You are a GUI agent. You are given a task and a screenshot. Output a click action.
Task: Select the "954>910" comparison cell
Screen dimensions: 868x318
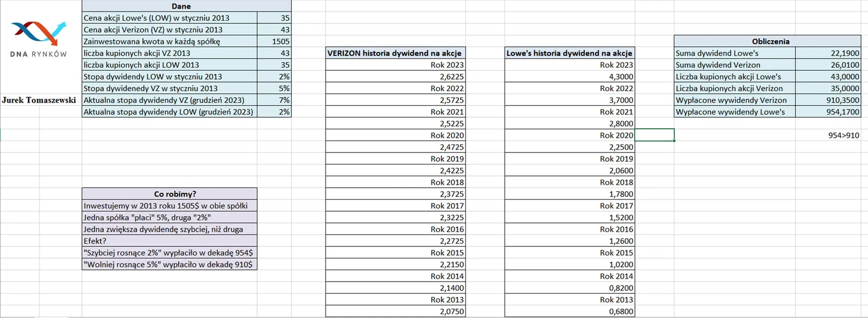pos(828,136)
